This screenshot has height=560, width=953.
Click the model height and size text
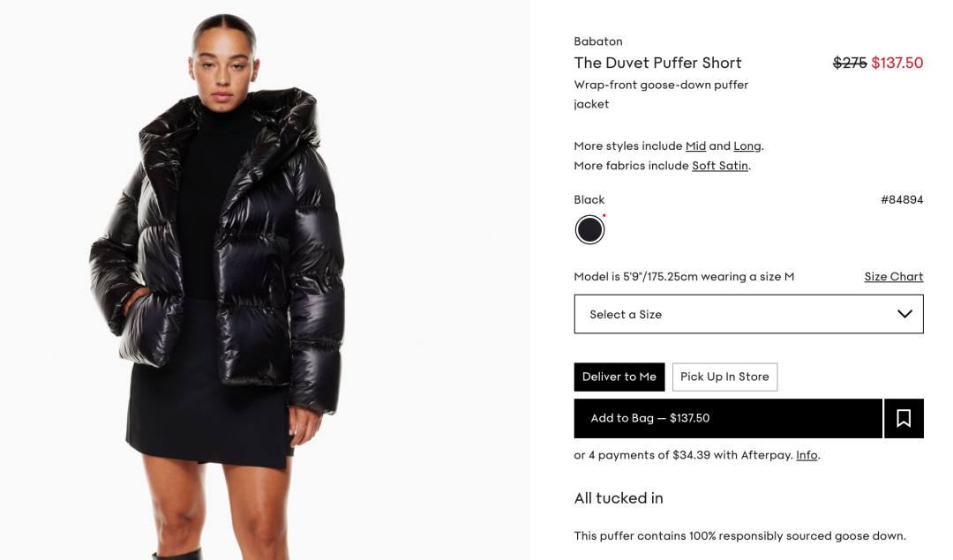(x=684, y=276)
